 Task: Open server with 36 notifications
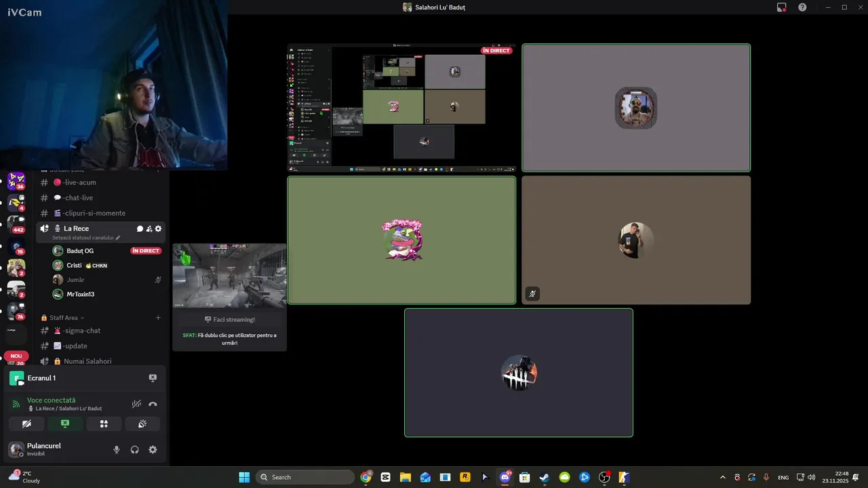point(16,180)
